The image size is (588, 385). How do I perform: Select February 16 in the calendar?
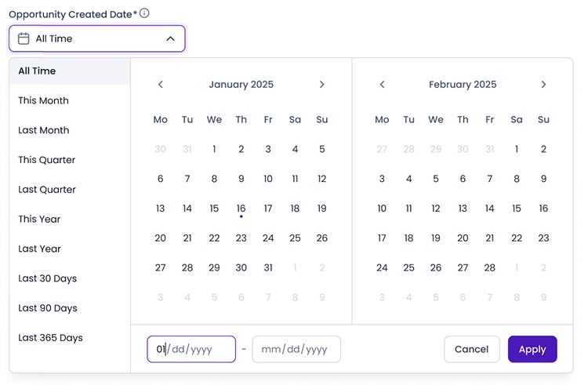[x=543, y=209]
